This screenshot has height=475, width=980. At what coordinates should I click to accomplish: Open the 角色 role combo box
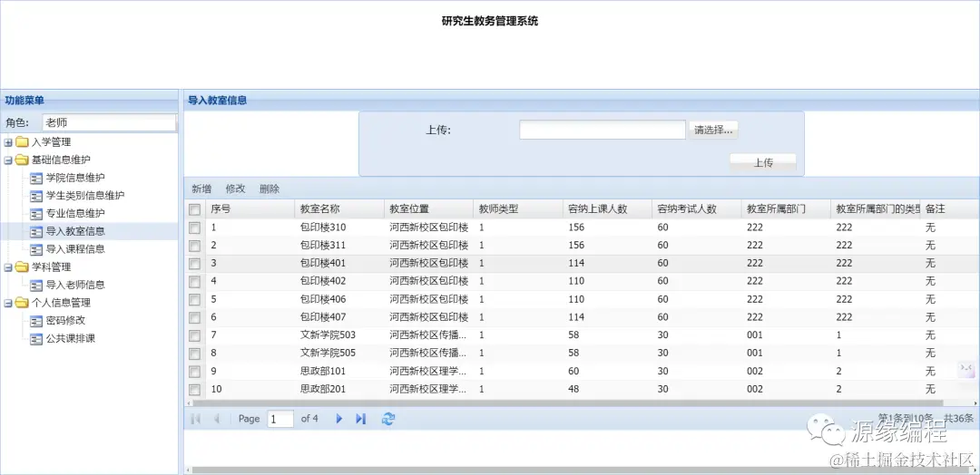110,123
